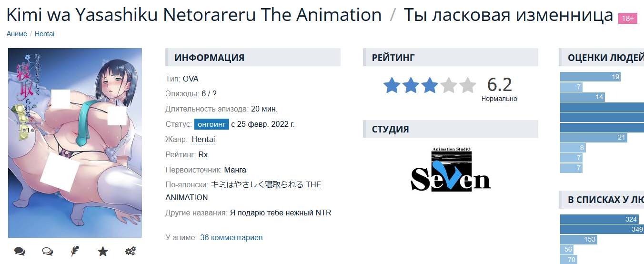Select the fifth grey rating star
The width and height of the screenshot is (644, 264).
coord(467,85)
